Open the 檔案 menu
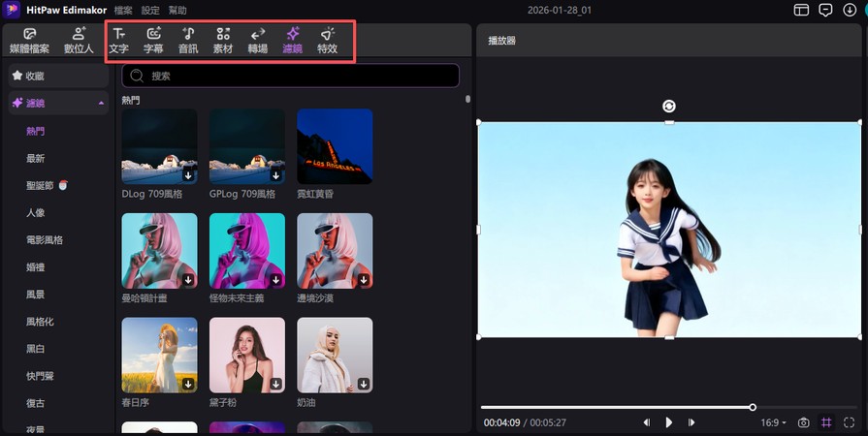 pyautogui.click(x=123, y=10)
